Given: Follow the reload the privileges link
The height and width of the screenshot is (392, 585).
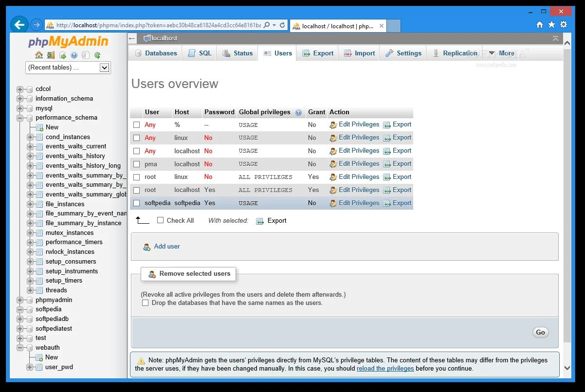Looking at the screenshot, I should pos(385,369).
